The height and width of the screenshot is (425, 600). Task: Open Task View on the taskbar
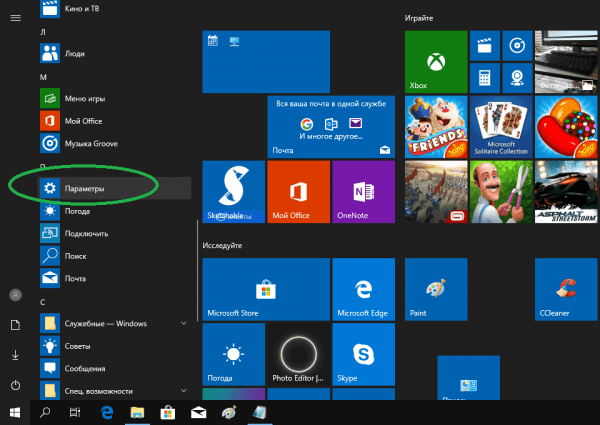pos(75,413)
